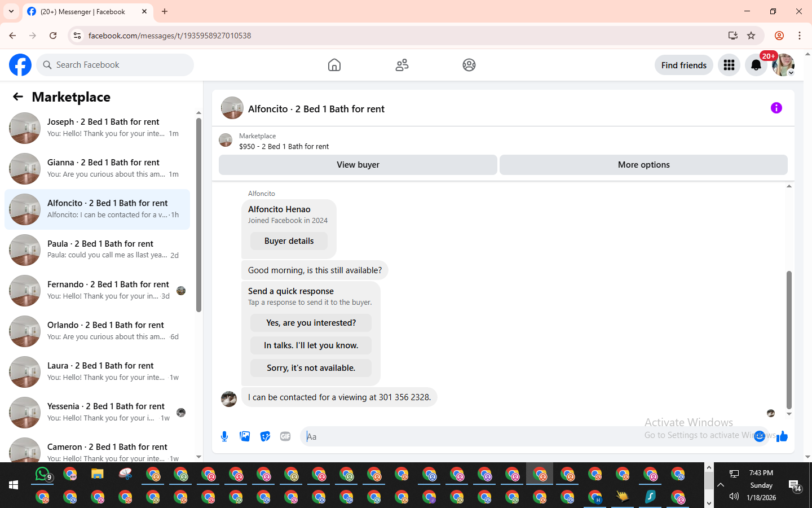Click the browser back arrow

tap(12, 36)
